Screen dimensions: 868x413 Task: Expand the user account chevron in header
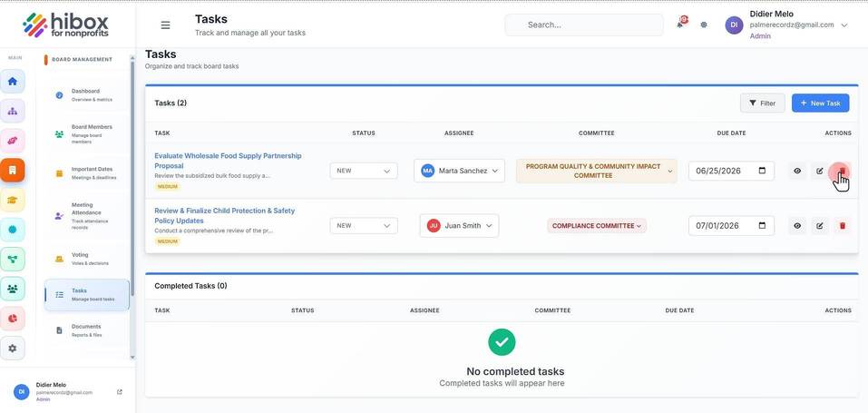pos(844,25)
